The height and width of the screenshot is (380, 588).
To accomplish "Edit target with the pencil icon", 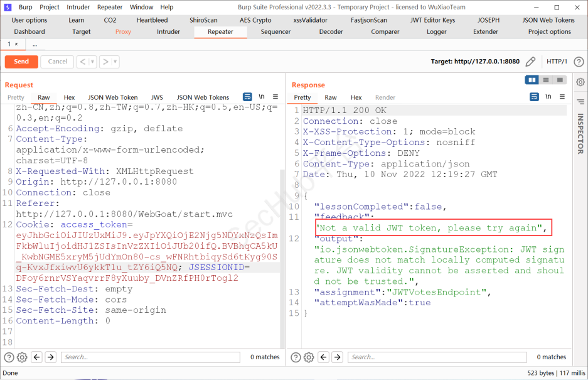I will [x=530, y=62].
